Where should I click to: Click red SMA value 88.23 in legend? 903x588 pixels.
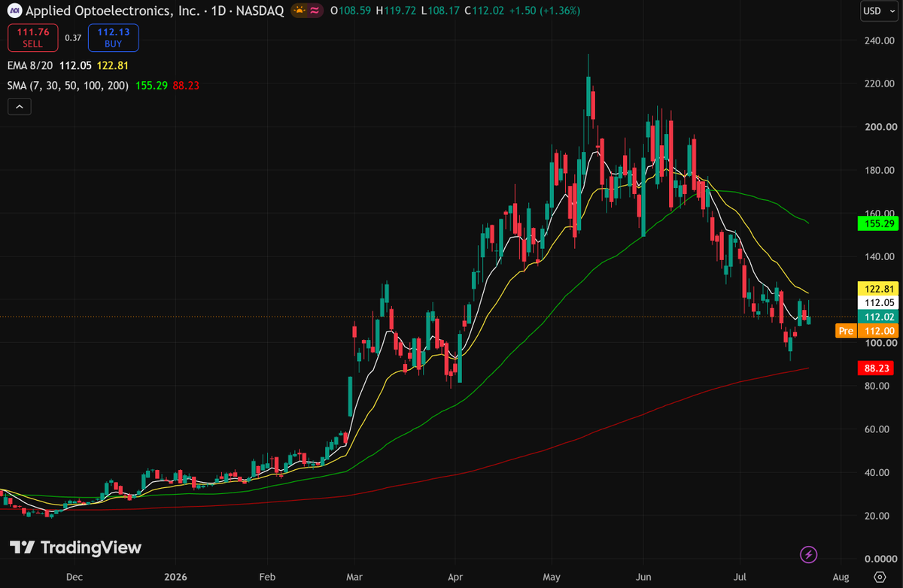click(x=186, y=86)
